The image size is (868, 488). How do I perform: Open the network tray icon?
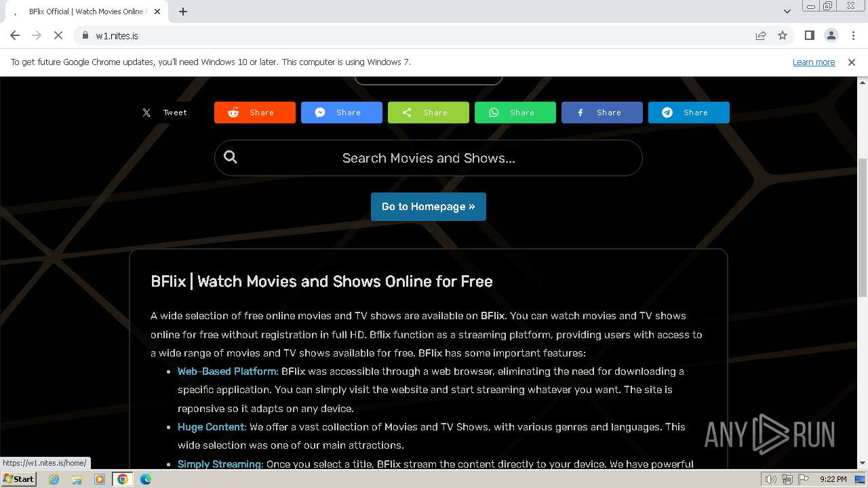click(787, 479)
